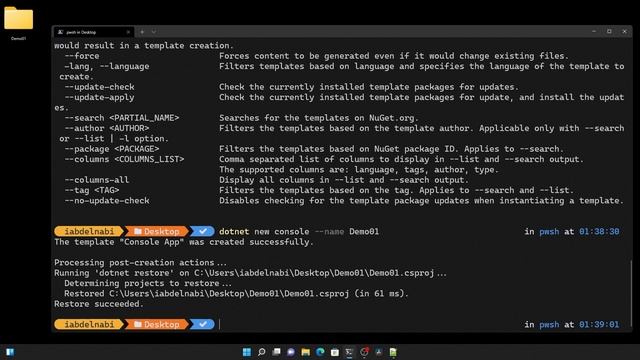Image resolution: width=640 pixels, height=360 pixels.
Task: Open the widgets icon in taskbar corner
Action: [10, 352]
